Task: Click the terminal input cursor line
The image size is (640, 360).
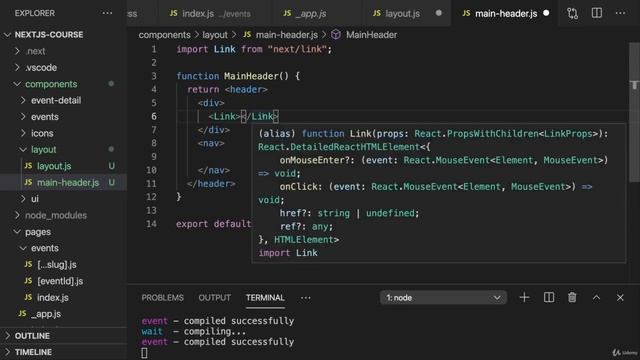Action: pos(144,353)
